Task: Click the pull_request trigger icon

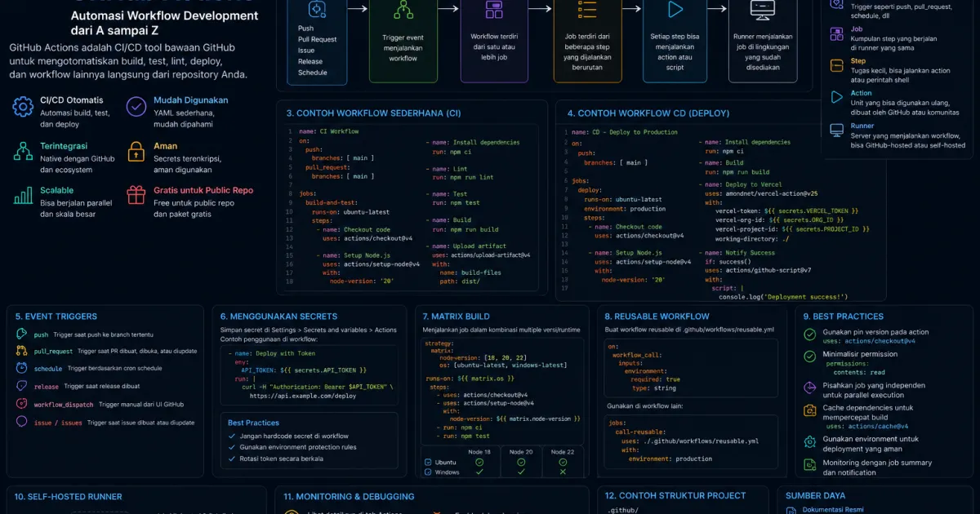Action: [21, 351]
